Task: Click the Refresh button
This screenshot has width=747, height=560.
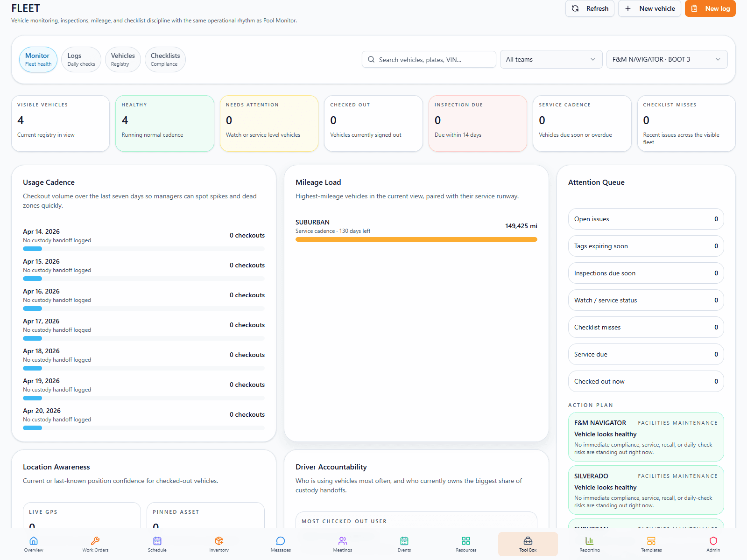Action: 590,8
